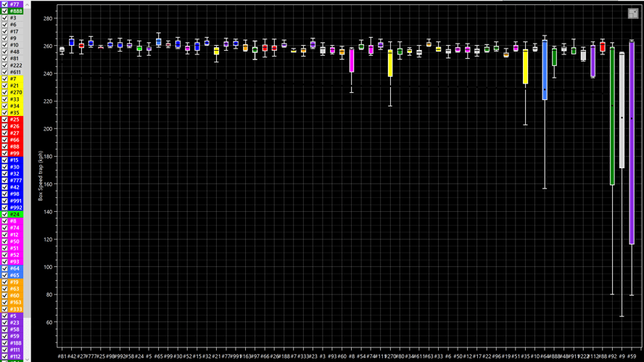644x362 pixels.
Task: Select the magenta #8 box plot
Action: point(352,60)
